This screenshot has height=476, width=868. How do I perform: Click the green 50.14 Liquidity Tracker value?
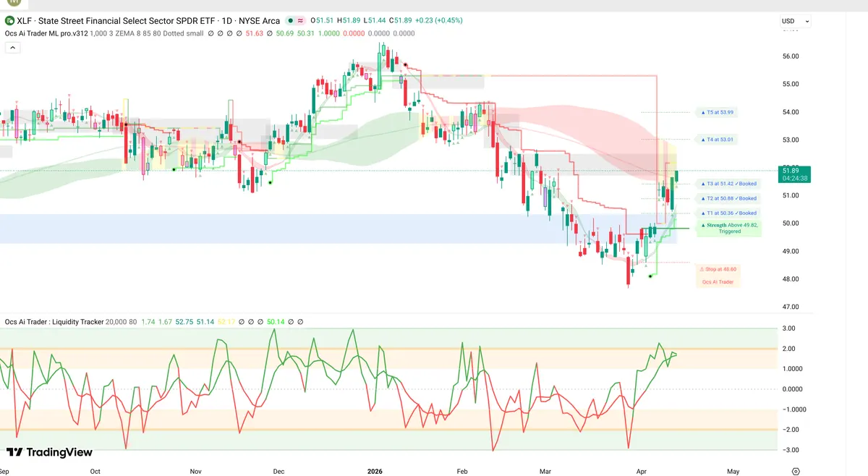coord(276,321)
